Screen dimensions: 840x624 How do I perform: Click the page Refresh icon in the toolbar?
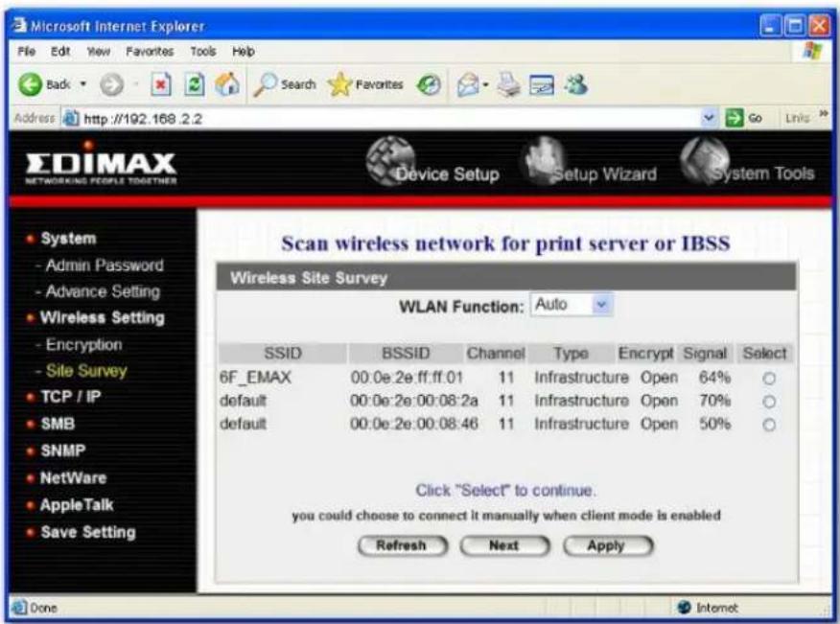194,84
